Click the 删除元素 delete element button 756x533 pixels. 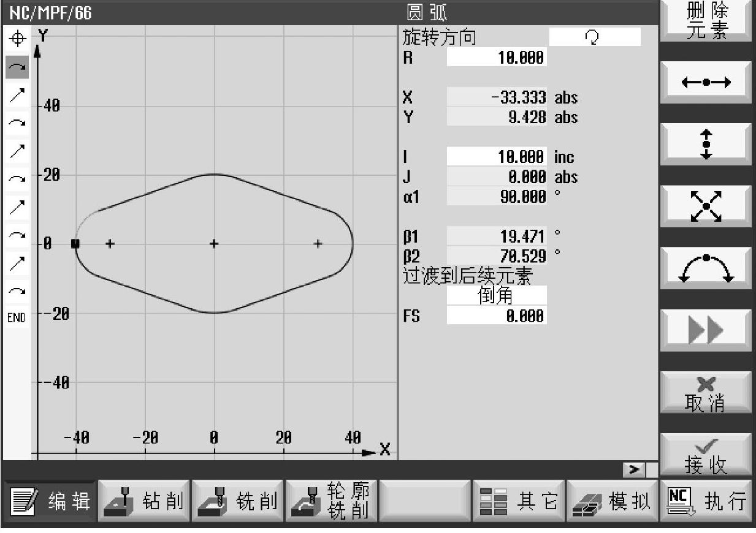706,21
